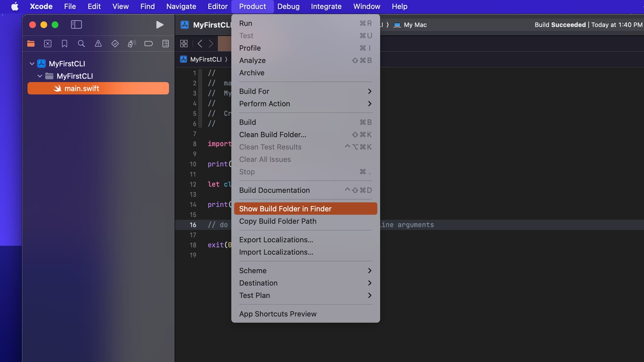Open the Find menu
Viewport: 644px width, 362px height.
148,6
